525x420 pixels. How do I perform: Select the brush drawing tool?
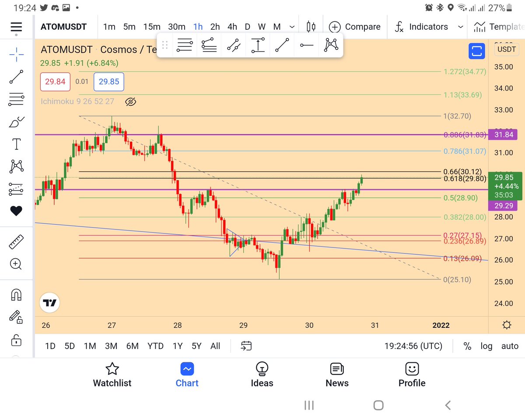[16, 122]
